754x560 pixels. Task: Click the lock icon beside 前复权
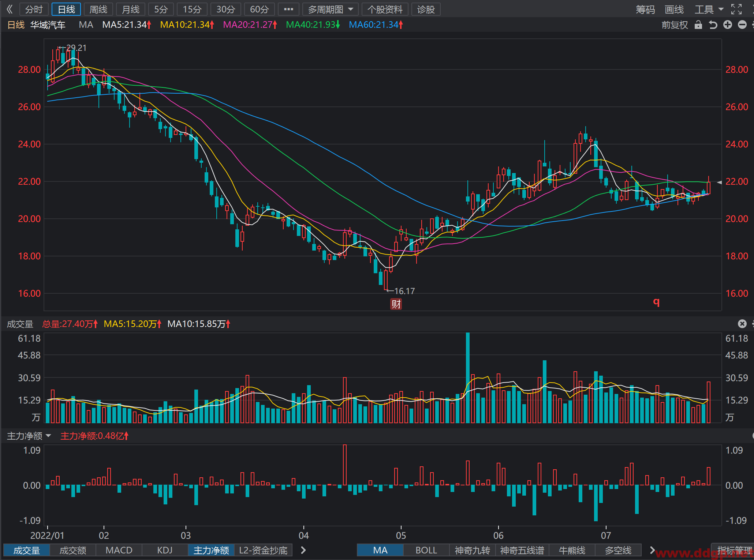(698, 25)
